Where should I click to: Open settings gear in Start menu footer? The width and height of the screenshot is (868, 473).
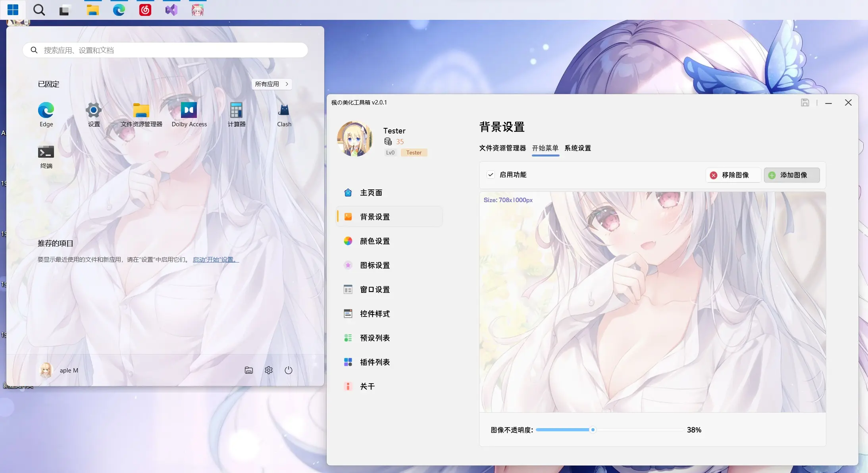[x=269, y=370]
